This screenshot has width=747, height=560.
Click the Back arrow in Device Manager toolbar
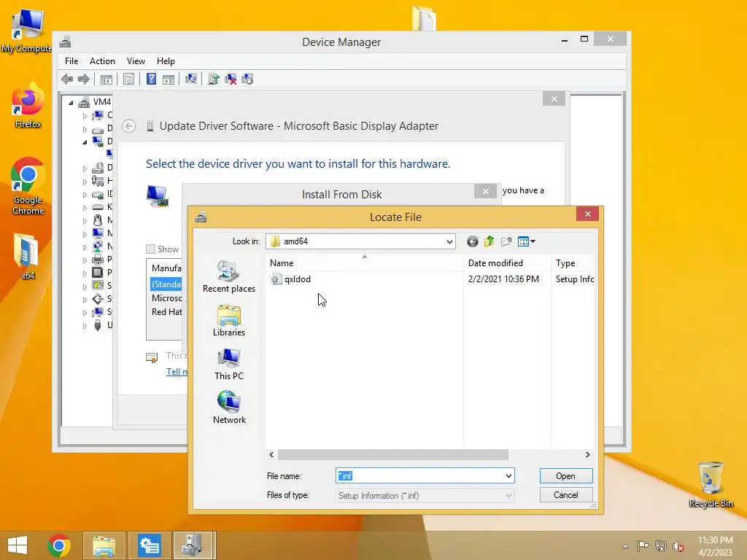(x=67, y=79)
